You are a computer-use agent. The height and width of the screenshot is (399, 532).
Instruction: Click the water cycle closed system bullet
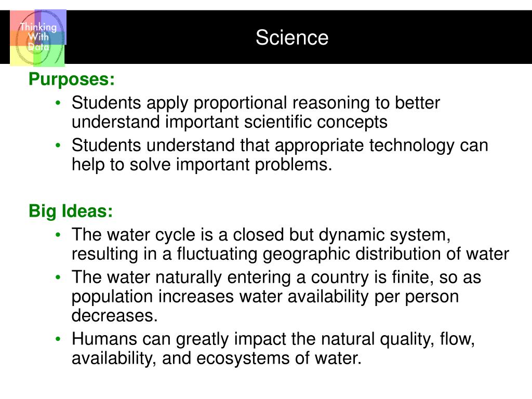click(290, 244)
